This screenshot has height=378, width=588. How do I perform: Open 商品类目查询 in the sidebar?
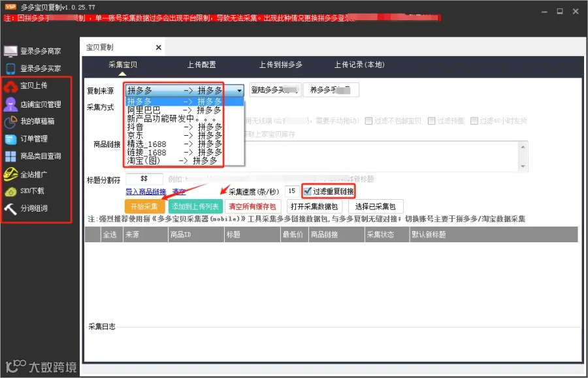41,156
